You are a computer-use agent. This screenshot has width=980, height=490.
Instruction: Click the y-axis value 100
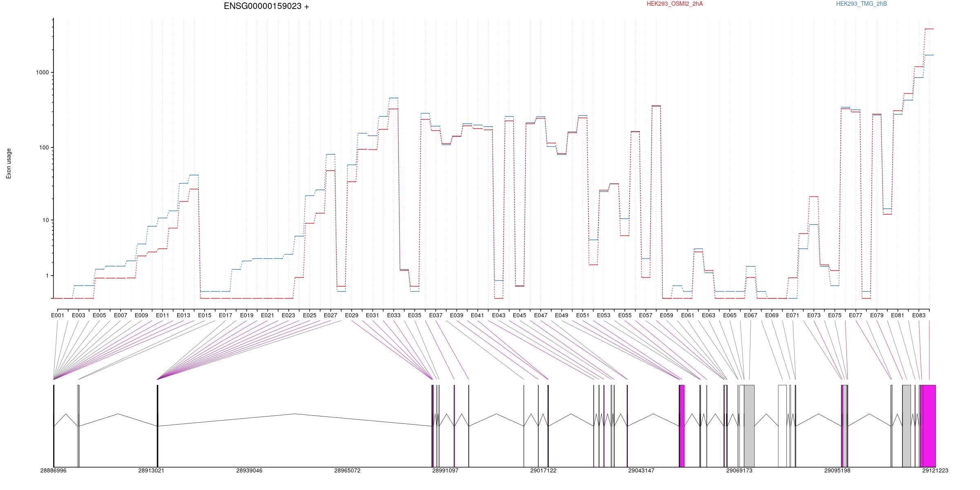(x=44, y=147)
